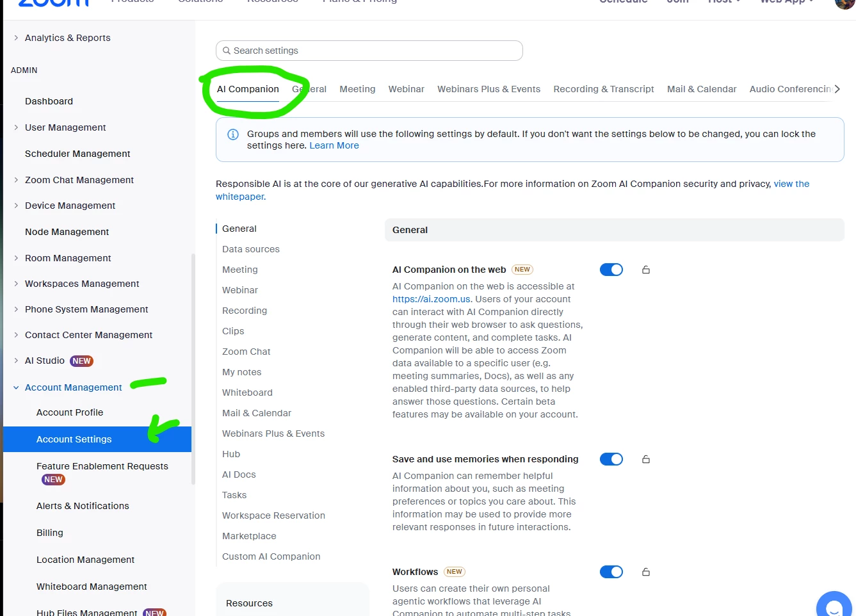Open Mail & Calendar tab
Screen dimensions: 856x616
702,89
